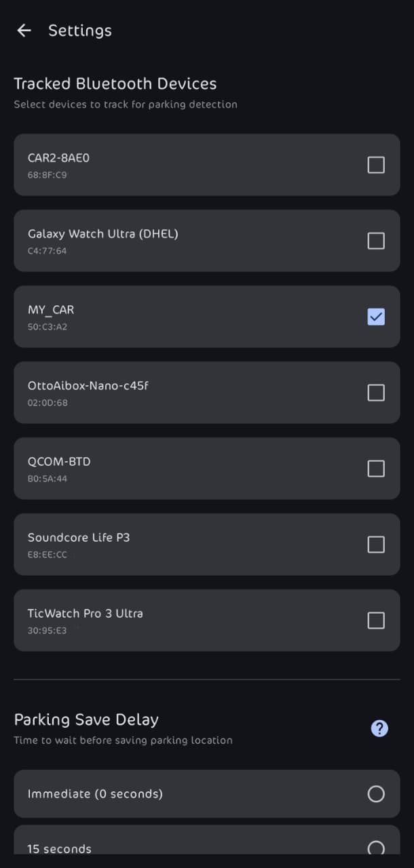Open help for Parking Save Delay

coord(379,728)
